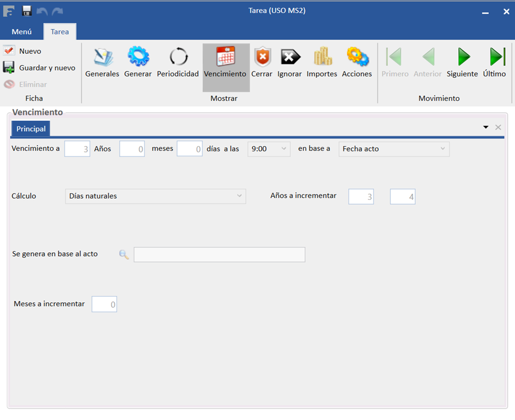
Task: Show the Periodicidad section
Action: 178,63
